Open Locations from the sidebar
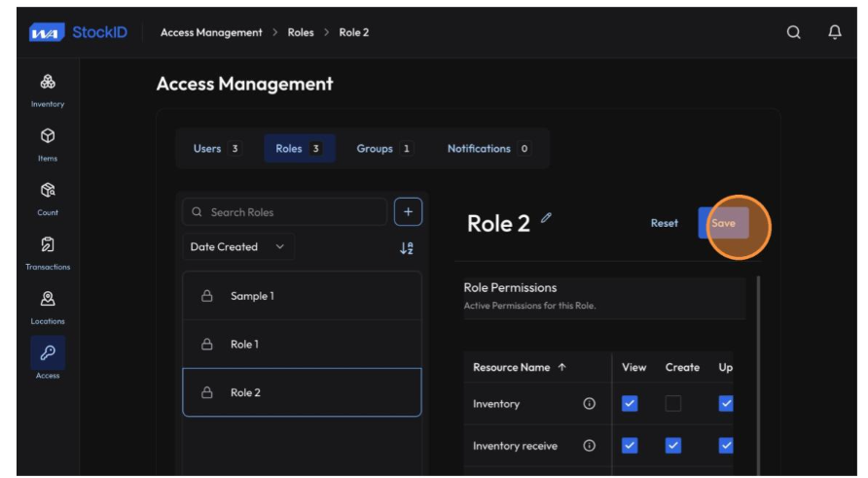The image size is (868, 478). click(x=48, y=308)
